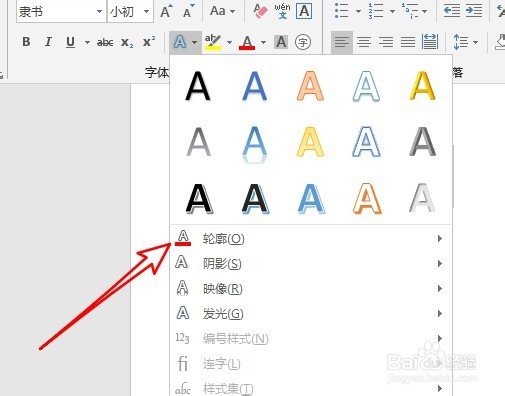Click the numbering list icon
This screenshot has width=505, height=396.
376,11
